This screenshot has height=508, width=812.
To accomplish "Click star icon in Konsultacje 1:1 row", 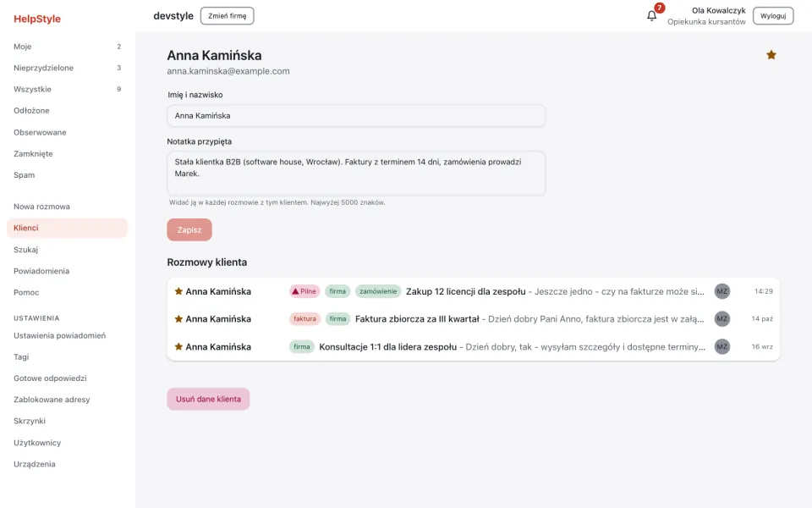I will (178, 347).
